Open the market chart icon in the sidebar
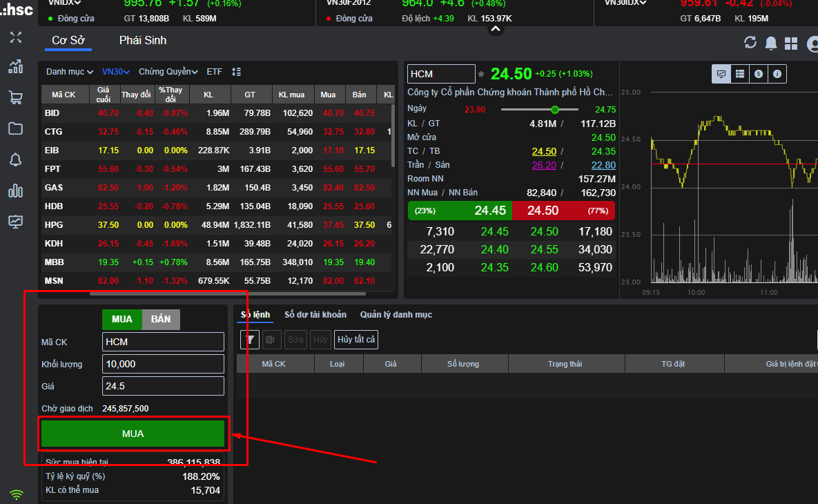818x504 pixels. pyautogui.click(x=16, y=66)
